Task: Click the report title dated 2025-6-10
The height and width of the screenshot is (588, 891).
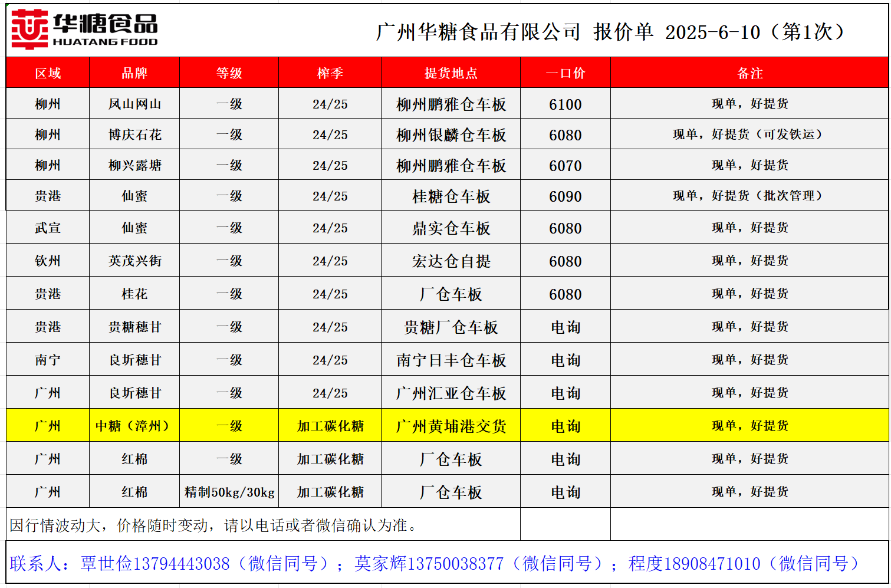Action: point(611,32)
